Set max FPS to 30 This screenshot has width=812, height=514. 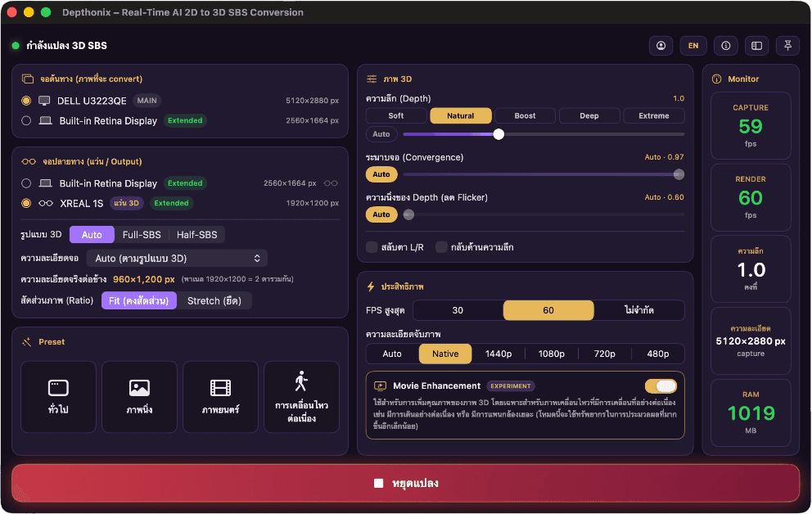point(458,310)
